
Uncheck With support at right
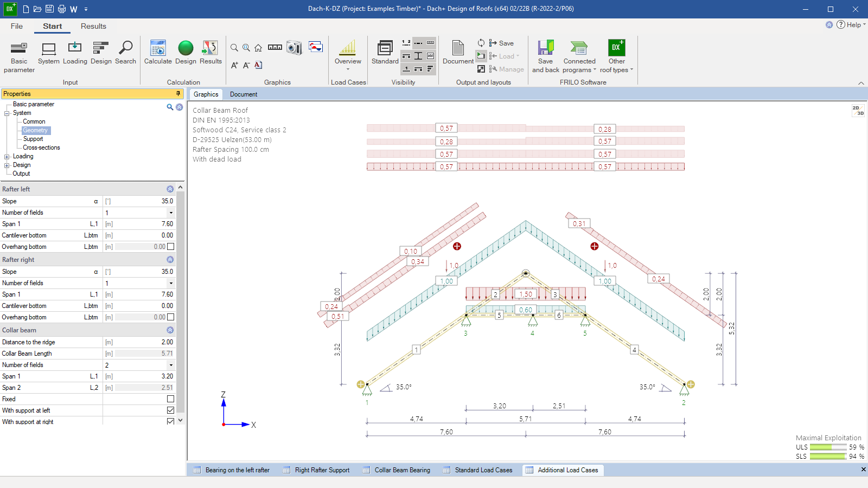point(170,421)
